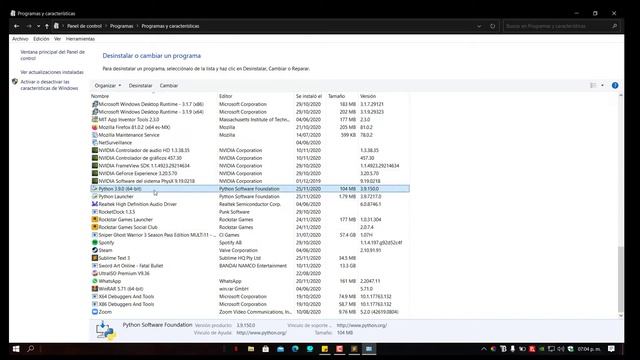Select the NetSurveillance program icon

pyautogui.click(x=95, y=143)
